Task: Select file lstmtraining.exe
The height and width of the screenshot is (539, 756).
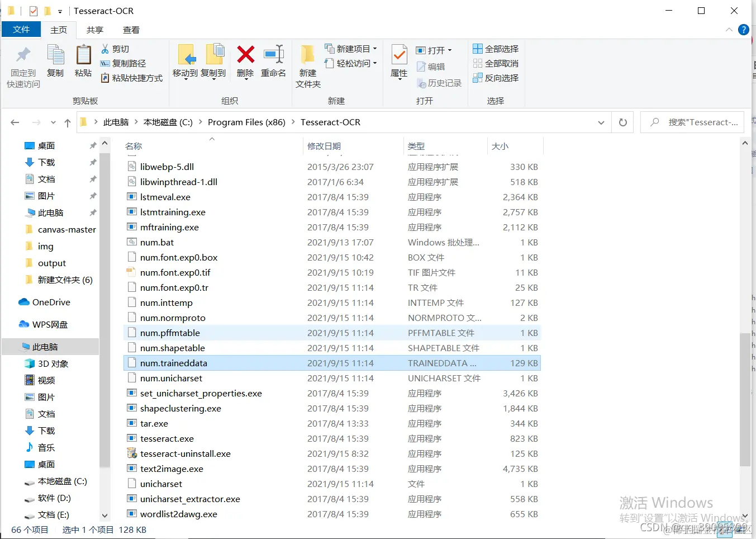Action: pos(332,212)
